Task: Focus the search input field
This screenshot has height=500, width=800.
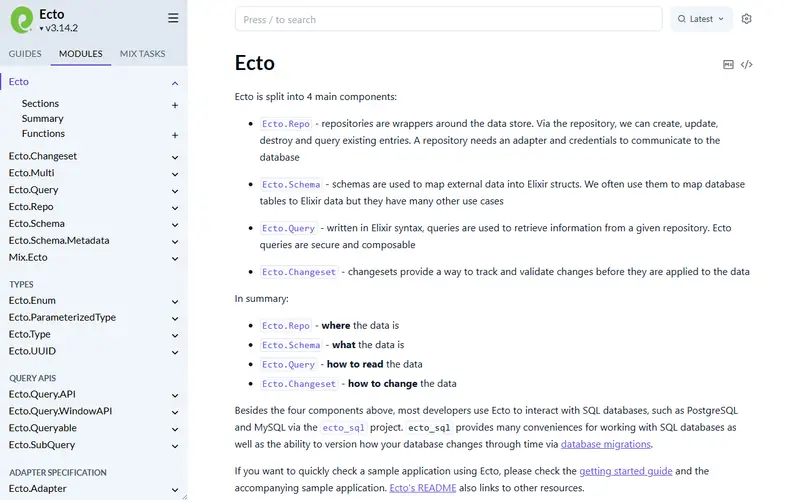Action: pos(448,19)
